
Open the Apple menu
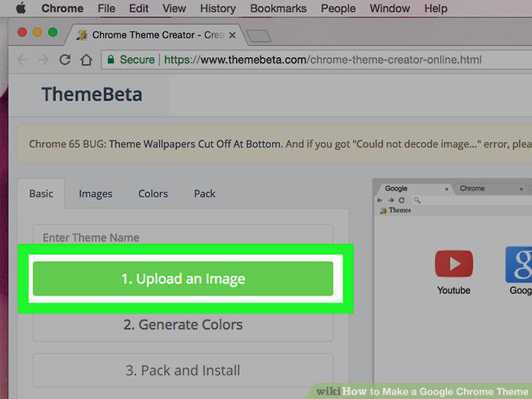[21, 8]
